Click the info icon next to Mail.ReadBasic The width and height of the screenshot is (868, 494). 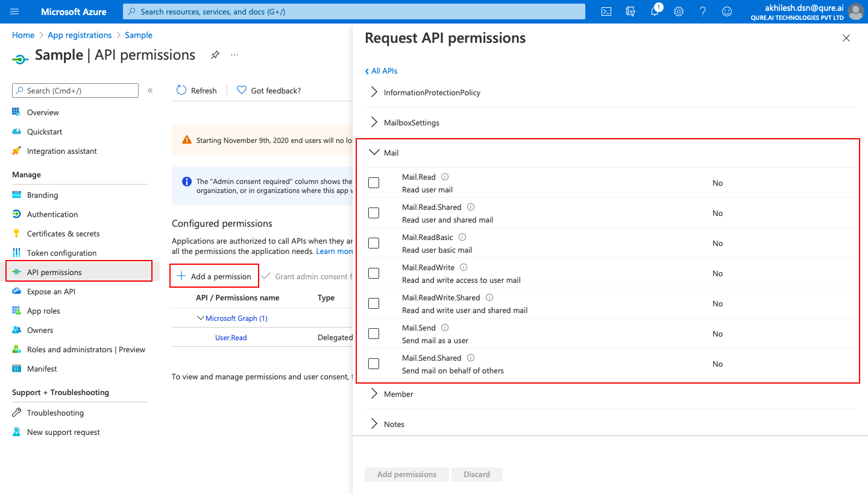coord(462,237)
